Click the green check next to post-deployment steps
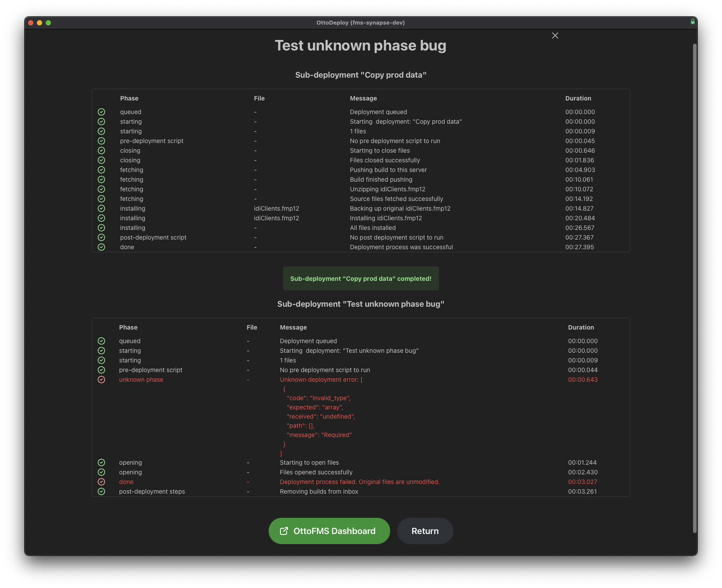Image resolution: width=722 pixels, height=588 pixels. (101, 491)
